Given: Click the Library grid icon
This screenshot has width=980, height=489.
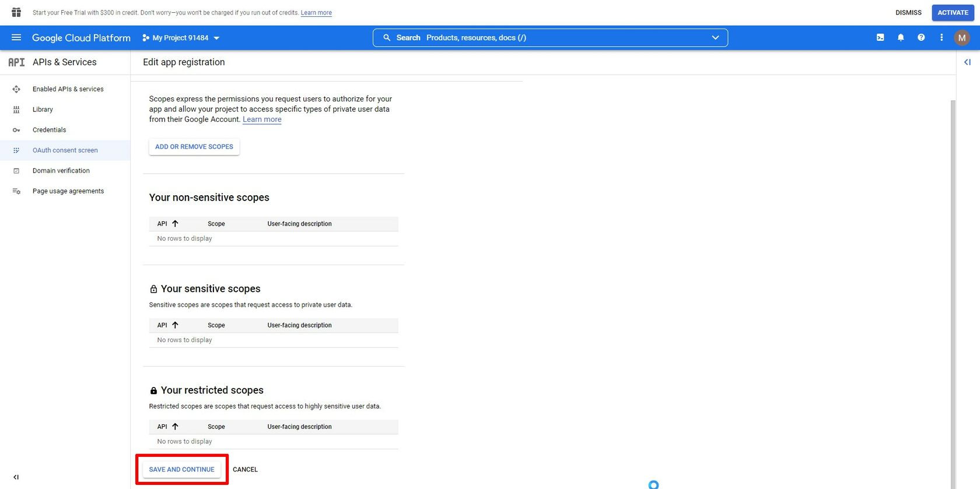Looking at the screenshot, I should click(16, 110).
